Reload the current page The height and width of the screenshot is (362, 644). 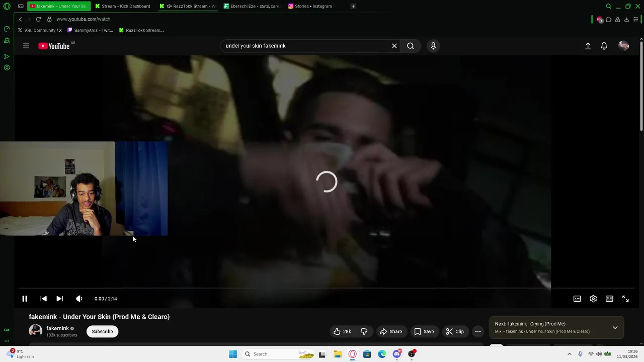click(x=38, y=19)
